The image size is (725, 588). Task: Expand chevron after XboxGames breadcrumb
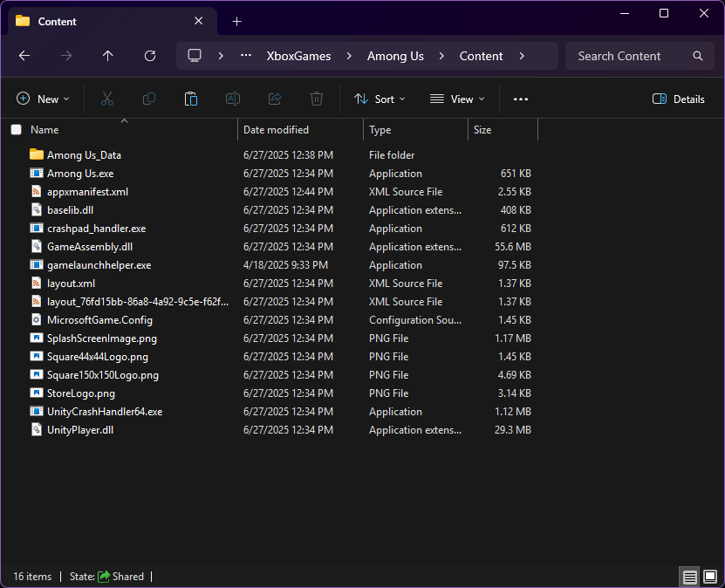point(349,56)
